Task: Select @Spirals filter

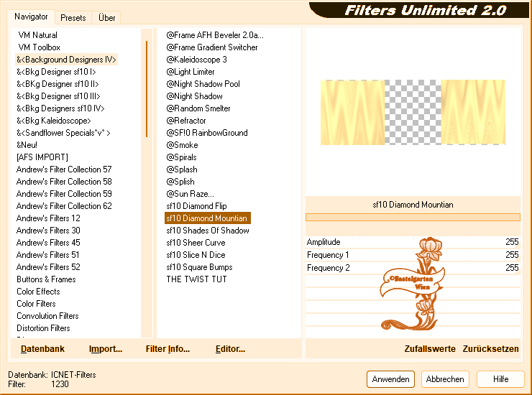Action: [x=181, y=157]
